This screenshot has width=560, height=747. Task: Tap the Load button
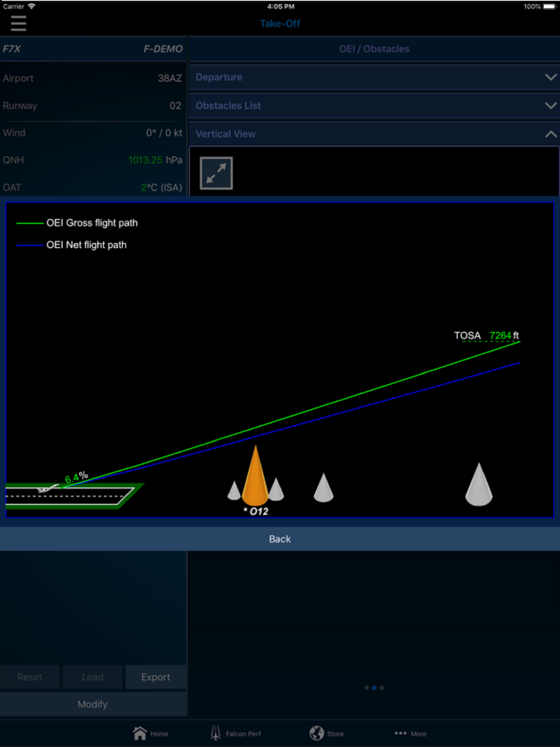(92, 677)
